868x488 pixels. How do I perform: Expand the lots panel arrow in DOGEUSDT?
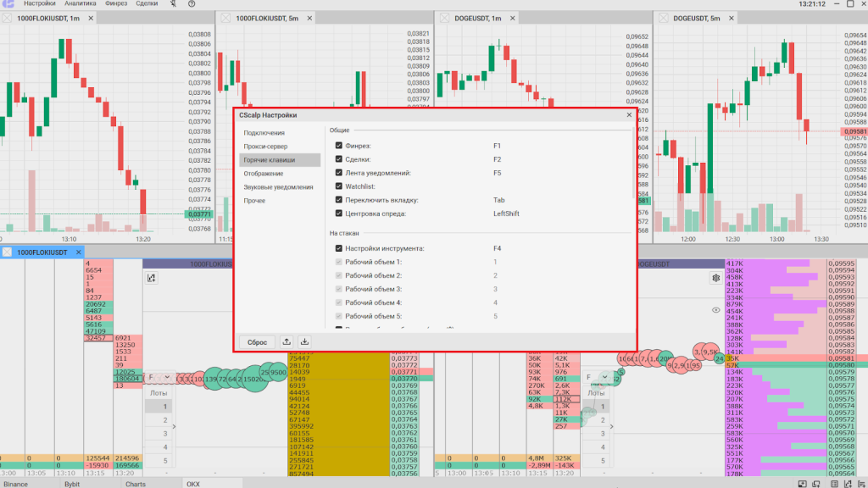click(613, 427)
